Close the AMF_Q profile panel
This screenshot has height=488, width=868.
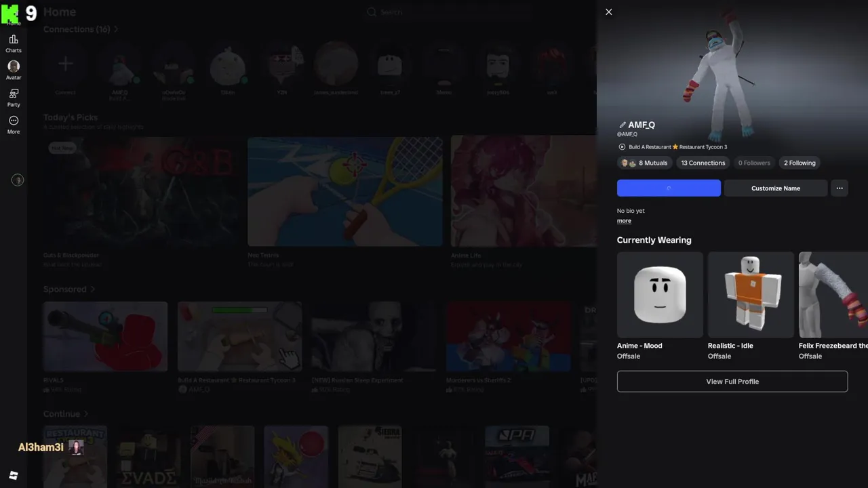click(x=608, y=12)
